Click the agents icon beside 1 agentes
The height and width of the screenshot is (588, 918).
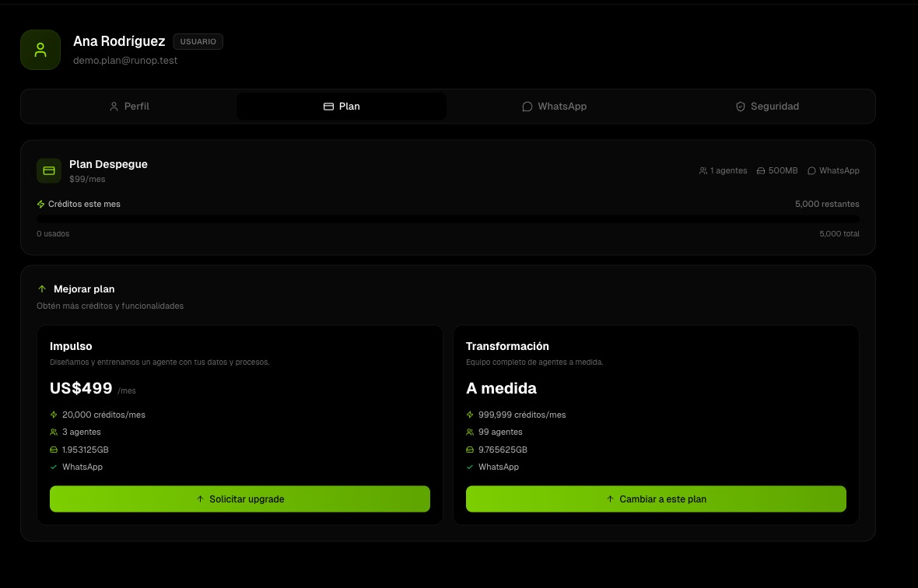(703, 171)
